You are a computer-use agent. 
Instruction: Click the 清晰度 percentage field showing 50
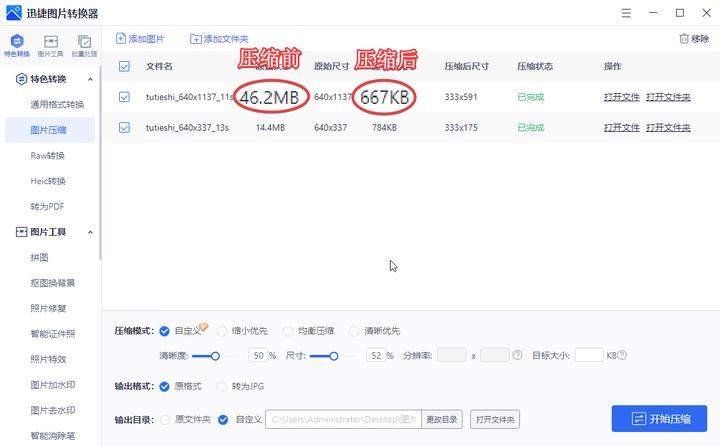(x=259, y=356)
